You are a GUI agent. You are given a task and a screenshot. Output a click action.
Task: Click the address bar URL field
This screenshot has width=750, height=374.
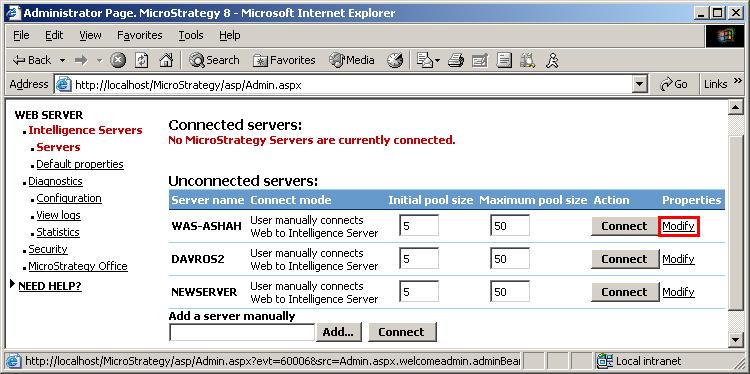coord(352,85)
